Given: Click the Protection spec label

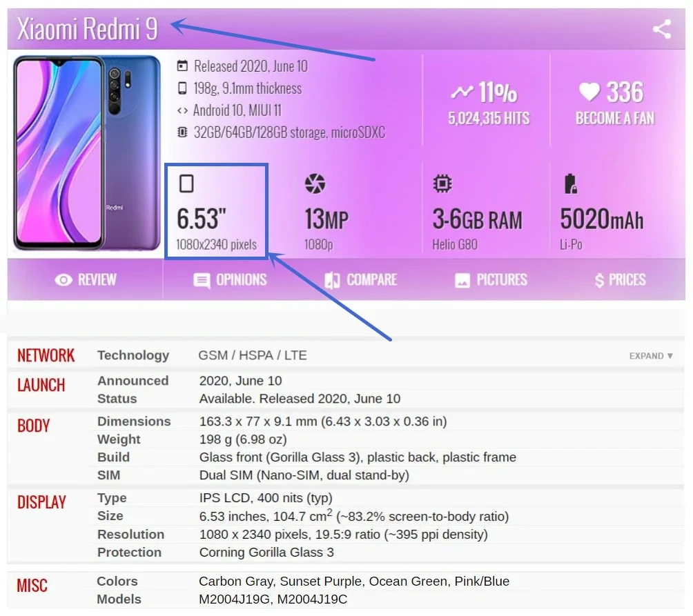Looking at the screenshot, I should pos(130,553).
